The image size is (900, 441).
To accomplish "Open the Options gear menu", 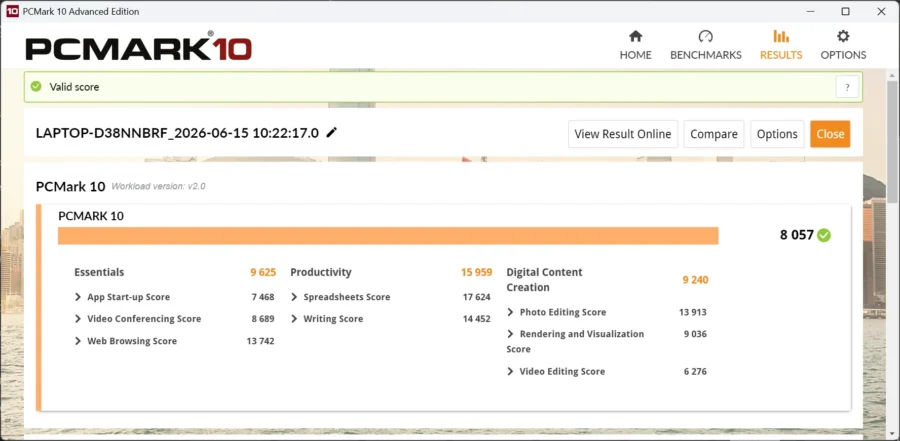I will (x=843, y=45).
